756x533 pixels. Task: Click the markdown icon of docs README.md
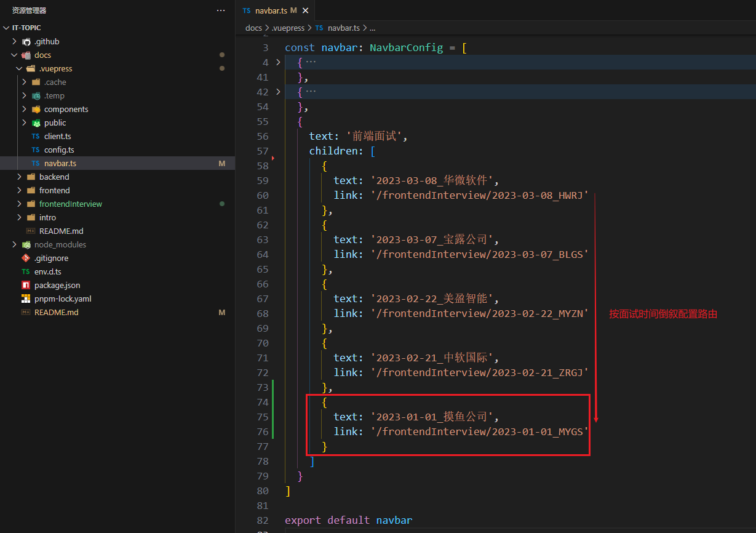[x=31, y=231]
